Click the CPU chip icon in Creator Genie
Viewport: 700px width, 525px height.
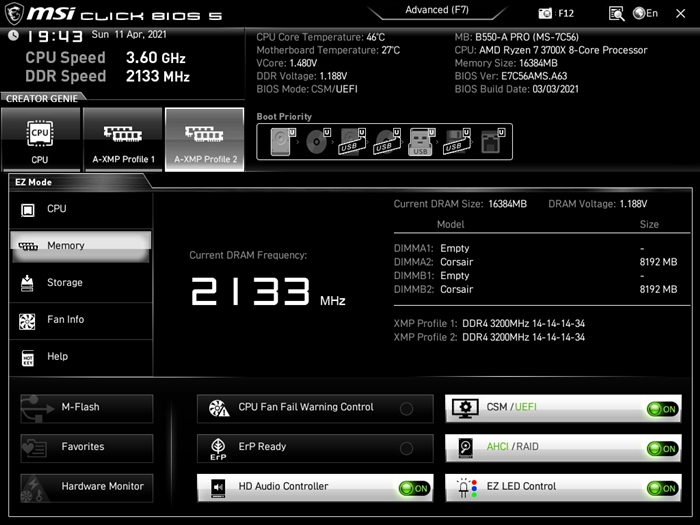[40, 133]
